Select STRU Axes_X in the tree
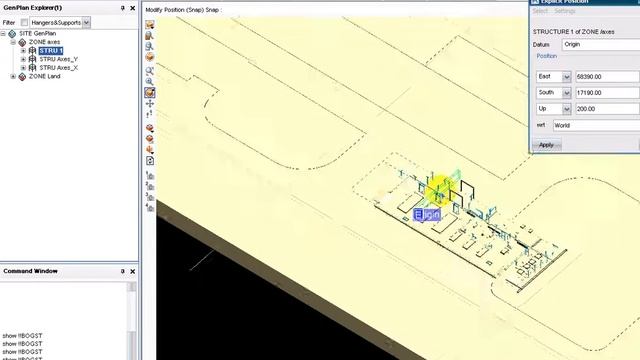The width and height of the screenshot is (640, 360). coord(58,68)
